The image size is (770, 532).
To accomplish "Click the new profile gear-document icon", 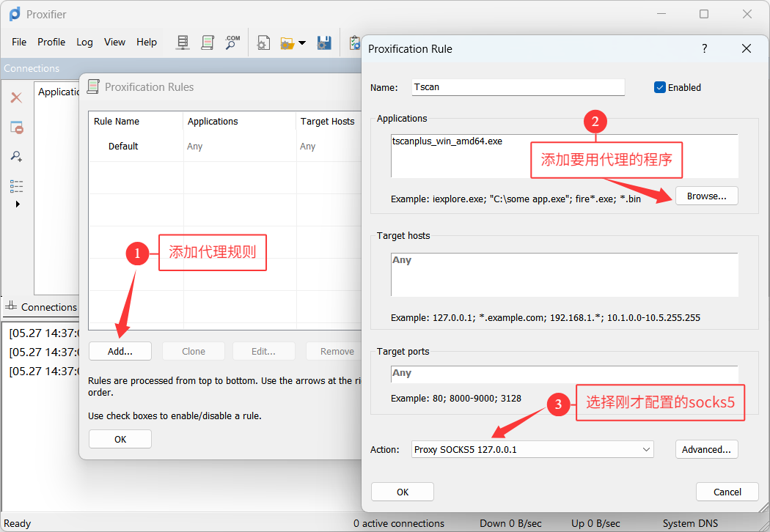I will coord(263,43).
